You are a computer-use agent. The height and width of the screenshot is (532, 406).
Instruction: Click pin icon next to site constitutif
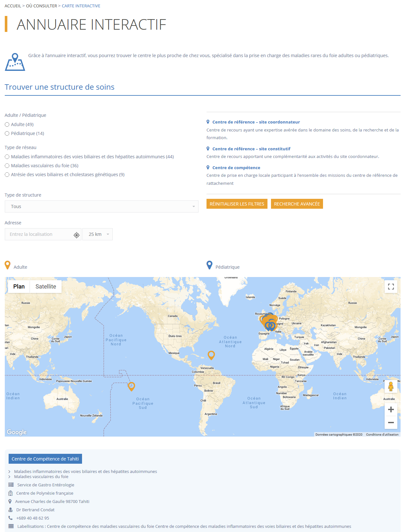[x=208, y=149]
